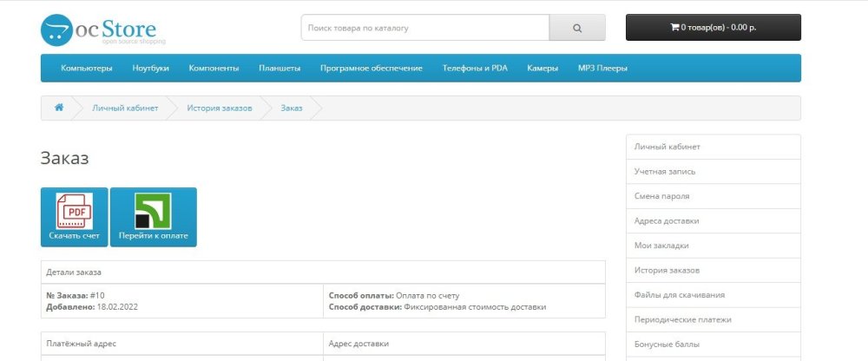Image resolution: width=868 pixels, height=361 pixels.
Task: Click the ocStore logo
Action: pos(102,30)
